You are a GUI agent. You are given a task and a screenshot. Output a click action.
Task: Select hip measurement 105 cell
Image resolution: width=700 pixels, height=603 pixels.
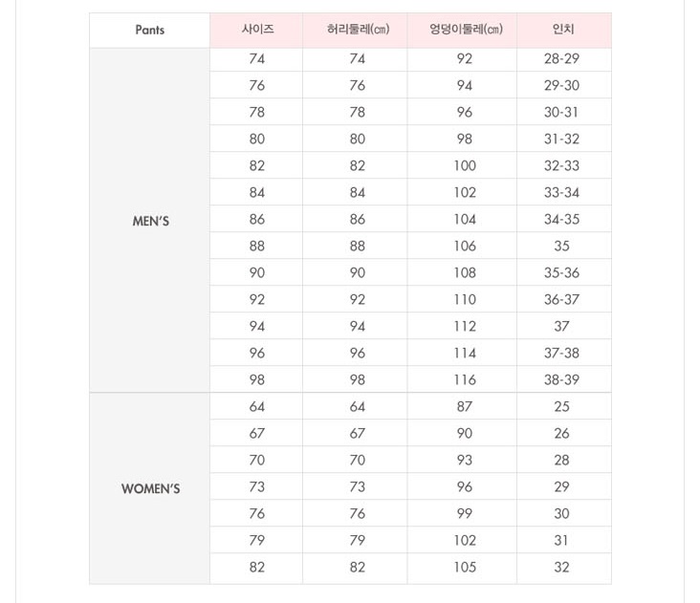pos(465,567)
